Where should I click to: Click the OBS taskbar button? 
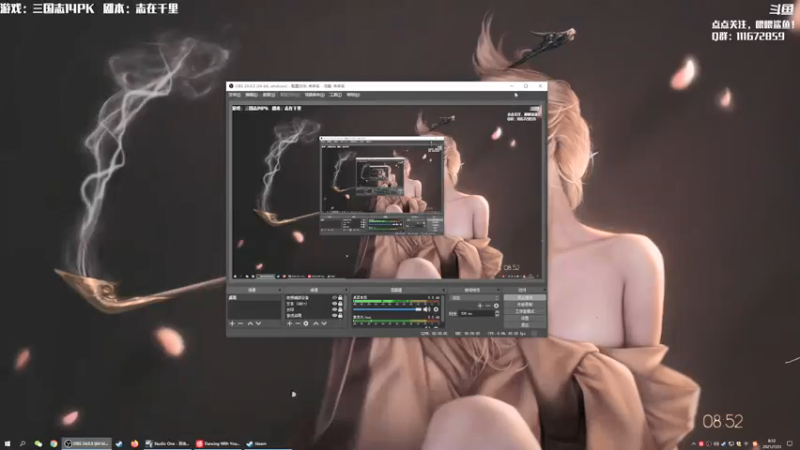pyautogui.click(x=87, y=444)
